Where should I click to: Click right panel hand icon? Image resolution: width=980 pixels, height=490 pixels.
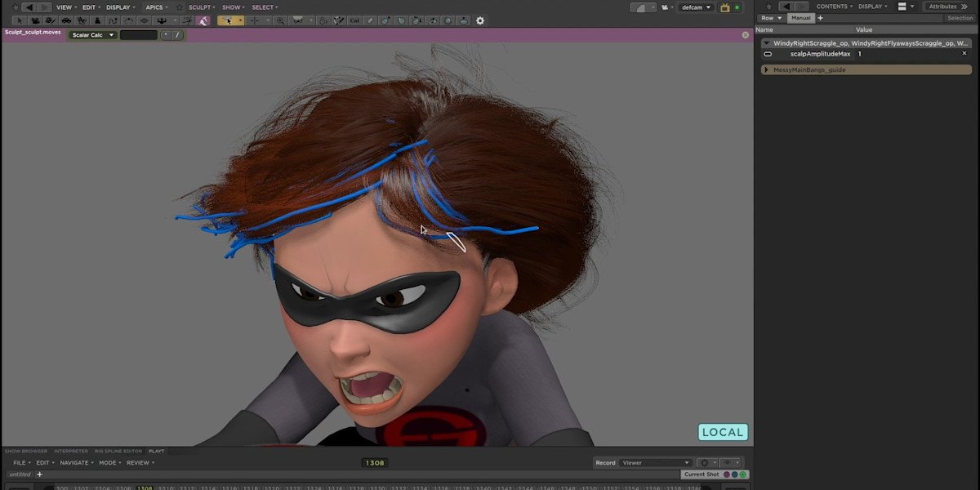(768, 7)
